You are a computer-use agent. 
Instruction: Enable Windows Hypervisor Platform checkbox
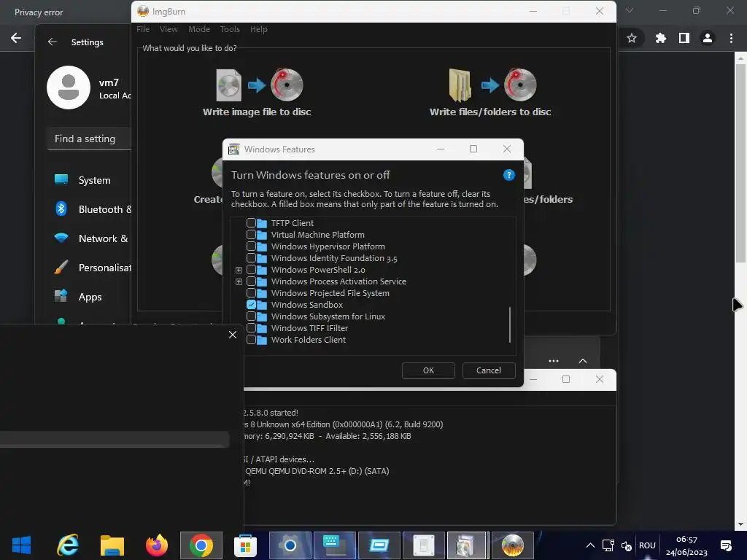tap(251, 246)
